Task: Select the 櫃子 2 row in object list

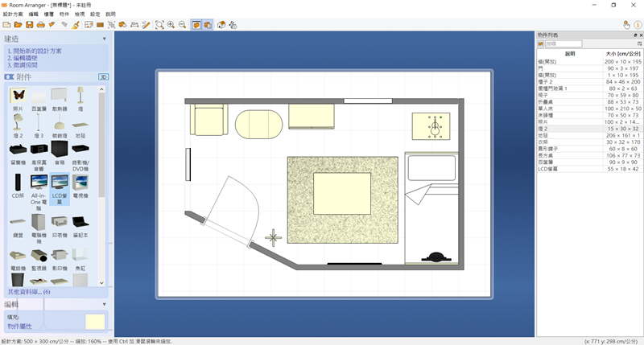Action: pyautogui.click(x=589, y=82)
